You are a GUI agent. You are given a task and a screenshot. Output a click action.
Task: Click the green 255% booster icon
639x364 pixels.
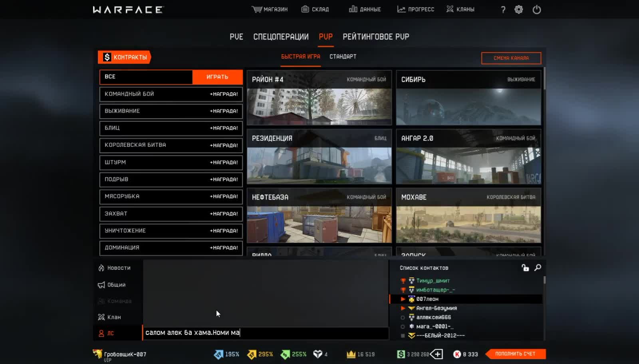pyautogui.click(x=285, y=354)
